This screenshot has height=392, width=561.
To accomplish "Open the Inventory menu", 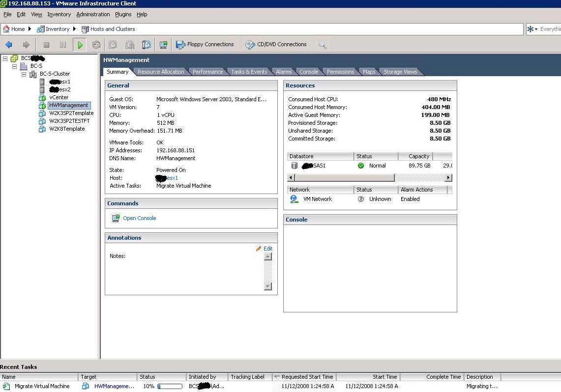I will click(59, 14).
